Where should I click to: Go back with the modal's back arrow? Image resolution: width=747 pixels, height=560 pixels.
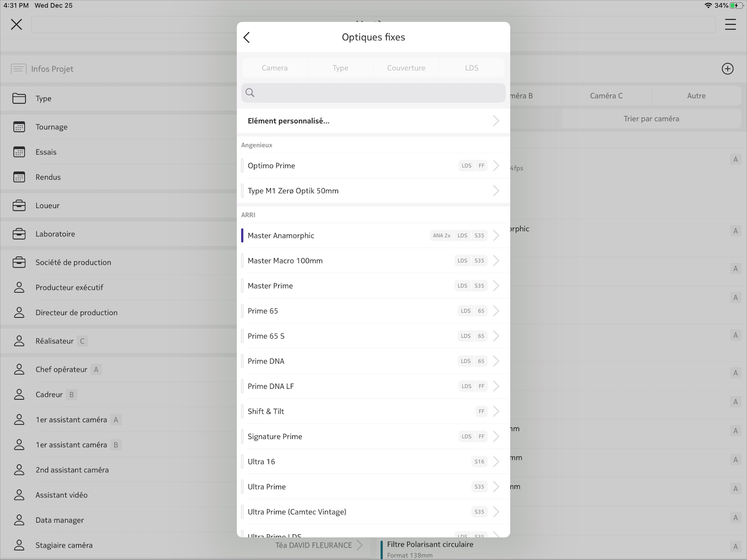[x=247, y=37]
